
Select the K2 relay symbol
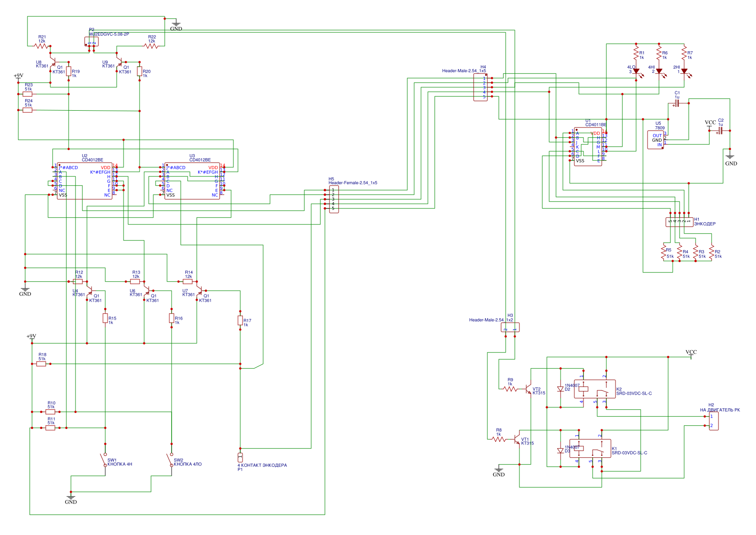coord(595,389)
